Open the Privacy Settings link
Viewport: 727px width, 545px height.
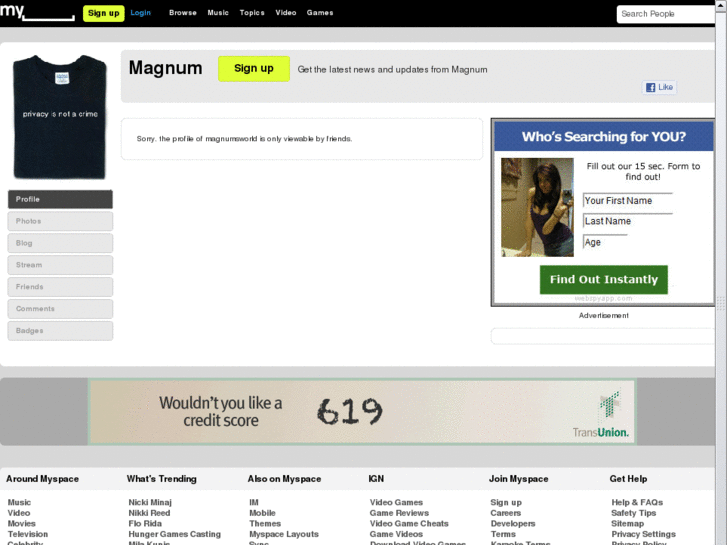point(644,534)
